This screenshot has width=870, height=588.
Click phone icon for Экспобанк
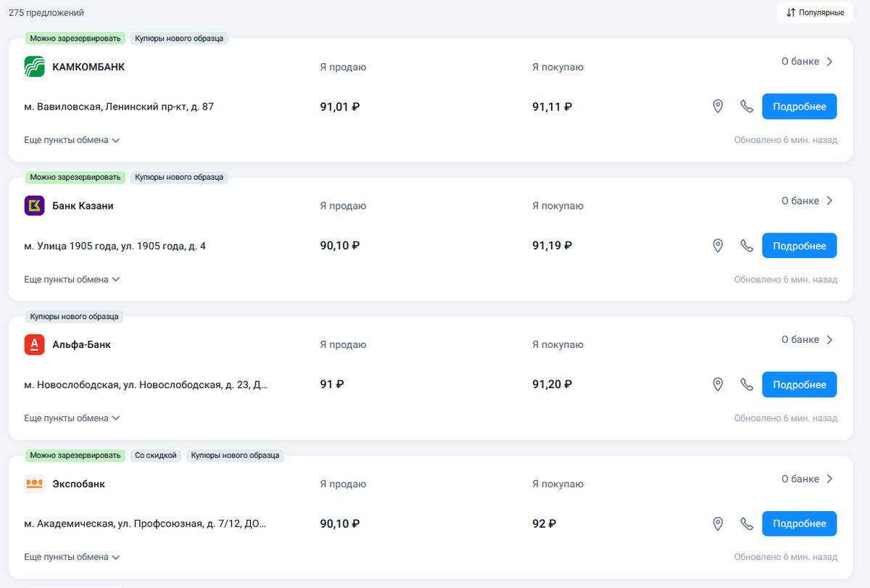(x=747, y=523)
